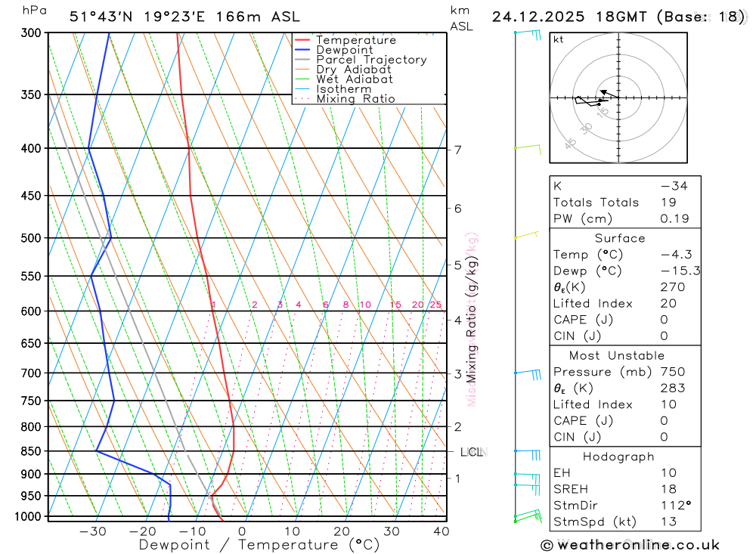
Task: Click the Surface Lifted Index value 20
Action: click(669, 304)
